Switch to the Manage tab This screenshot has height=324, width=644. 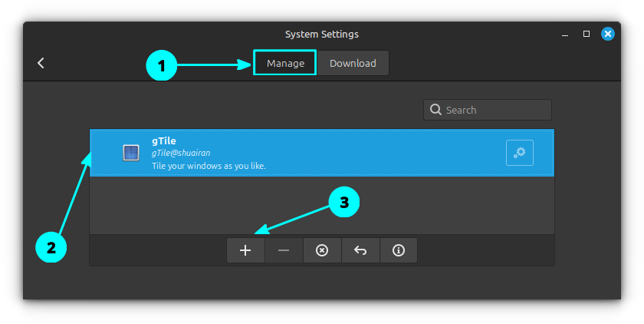[285, 63]
